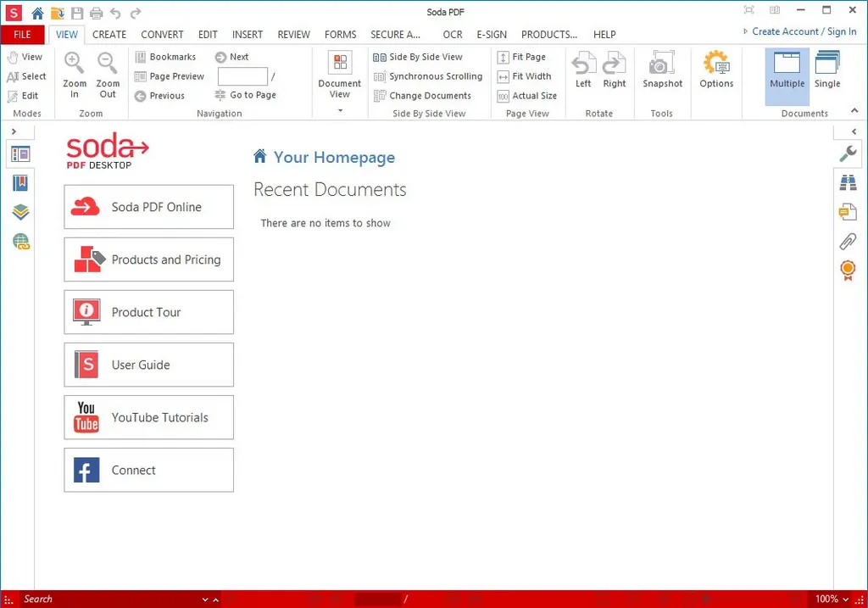
Task: Print using the printer icon
Action: [x=97, y=13]
